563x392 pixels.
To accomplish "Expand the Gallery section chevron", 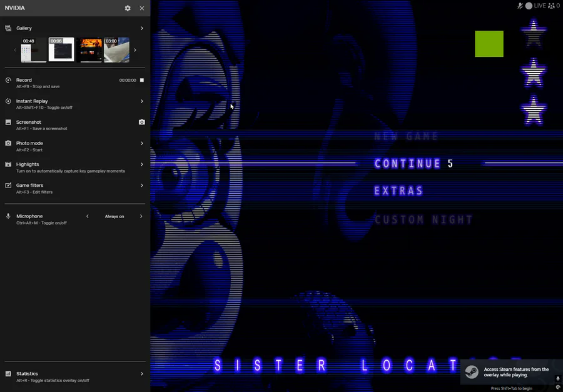I will tap(142, 28).
